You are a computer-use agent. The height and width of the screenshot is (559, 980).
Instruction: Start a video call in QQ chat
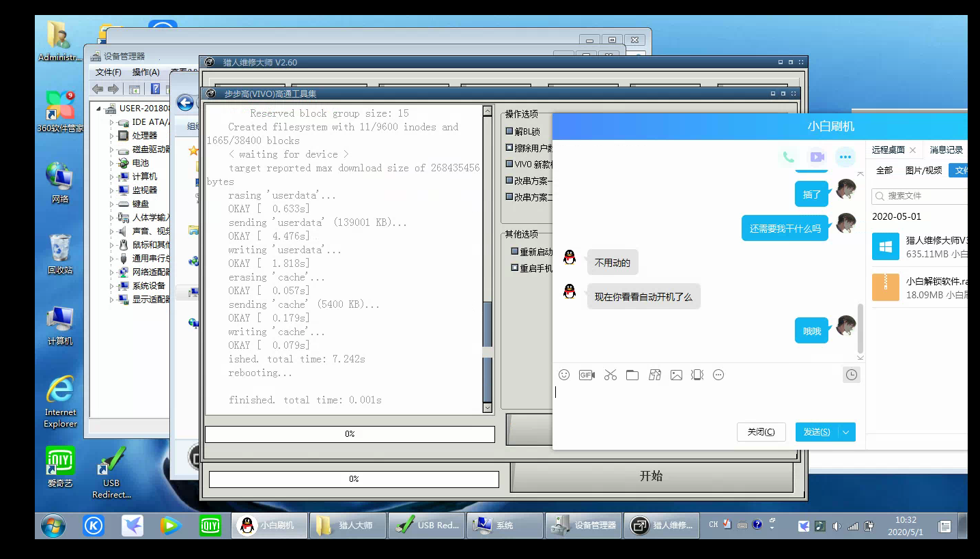point(817,157)
